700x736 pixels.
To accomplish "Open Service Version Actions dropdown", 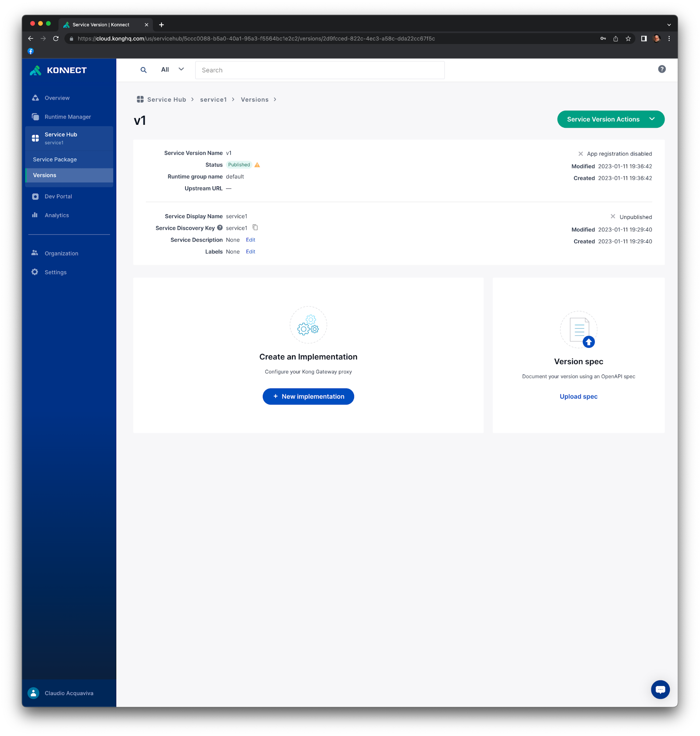I will pos(611,119).
